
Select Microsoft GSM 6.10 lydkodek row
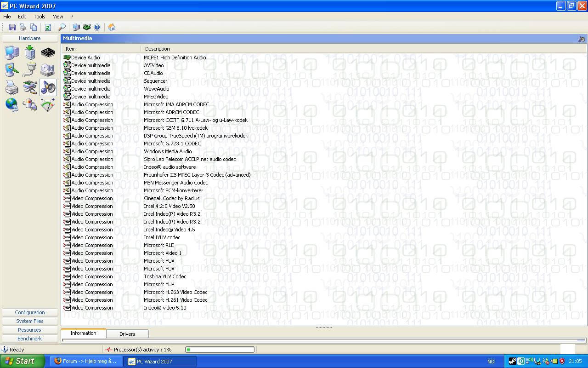(324, 128)
